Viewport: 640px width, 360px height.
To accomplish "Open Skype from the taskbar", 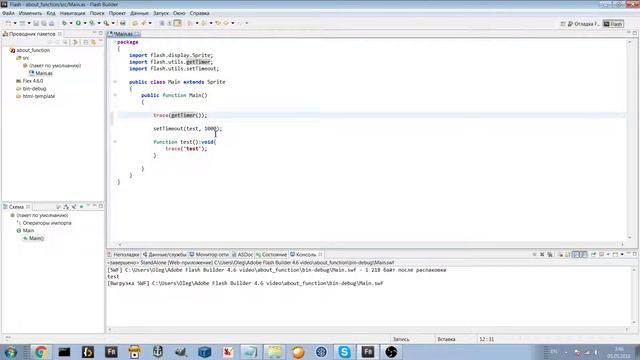I will (x=344, y=352).
